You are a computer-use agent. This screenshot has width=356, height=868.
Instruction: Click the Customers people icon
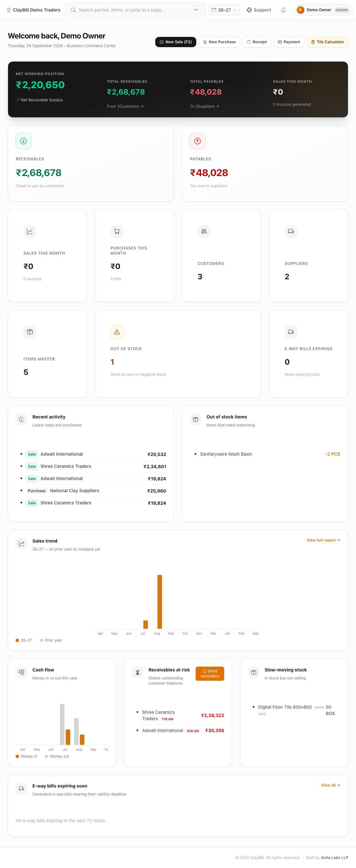(x=204, y=232)
